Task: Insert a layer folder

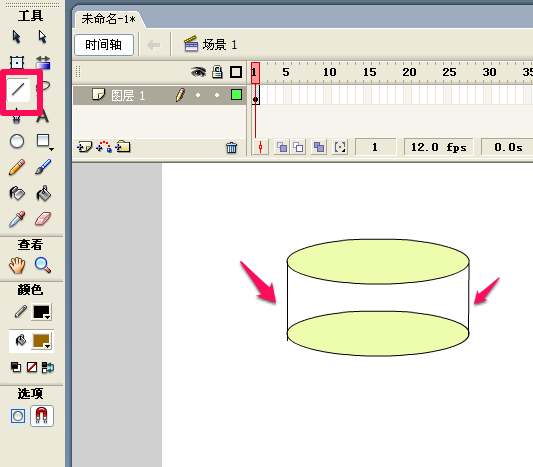Action: 123,147
